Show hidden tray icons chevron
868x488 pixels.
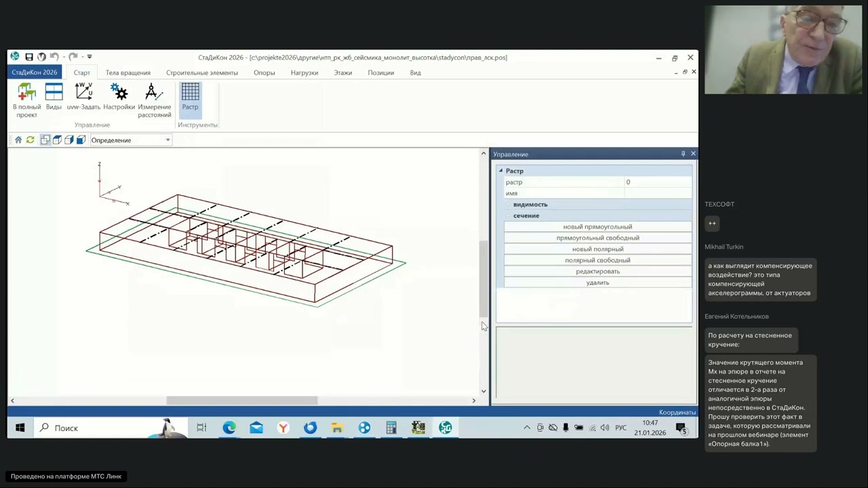[x=527, y=428]
